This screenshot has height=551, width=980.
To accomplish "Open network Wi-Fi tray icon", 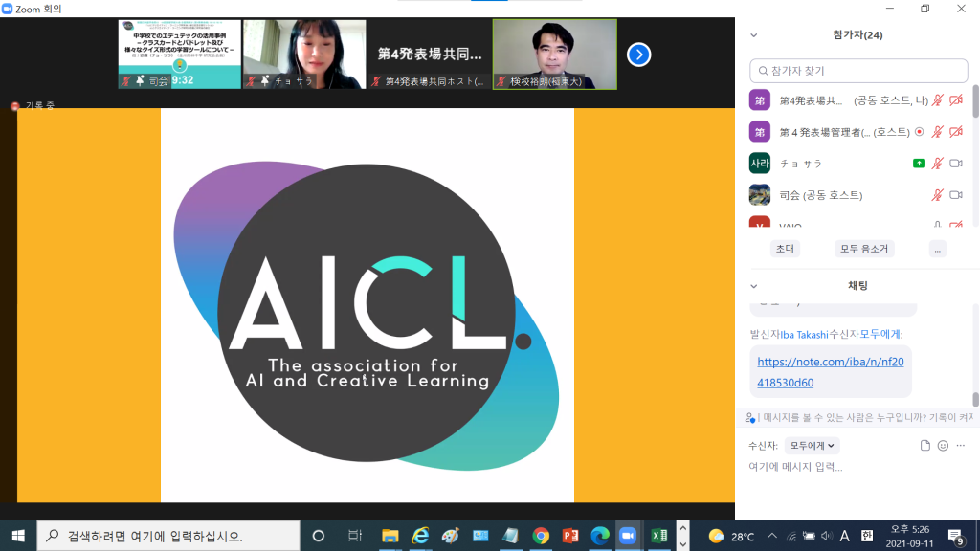I will point(791,536).
